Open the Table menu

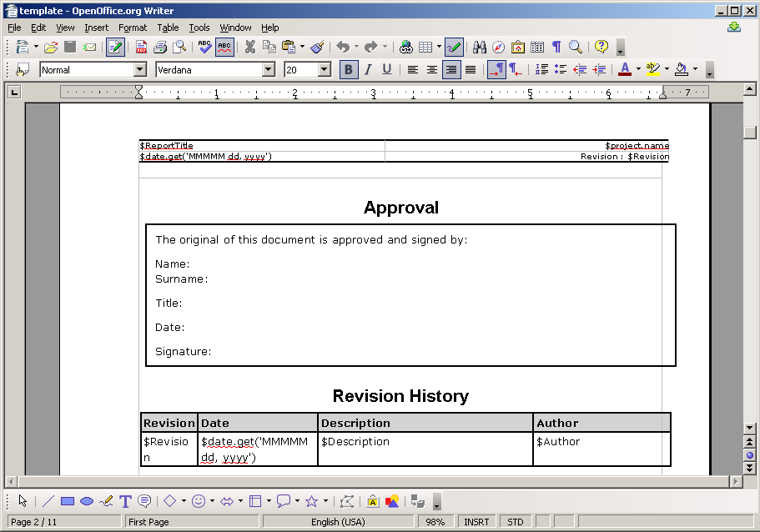(168, 28)
